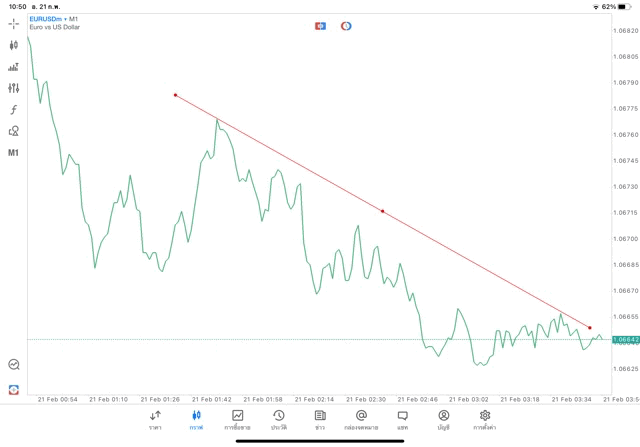Expand the EURUSDm symbol selector
Screen dimensions: 640x447
coord(48,18)
